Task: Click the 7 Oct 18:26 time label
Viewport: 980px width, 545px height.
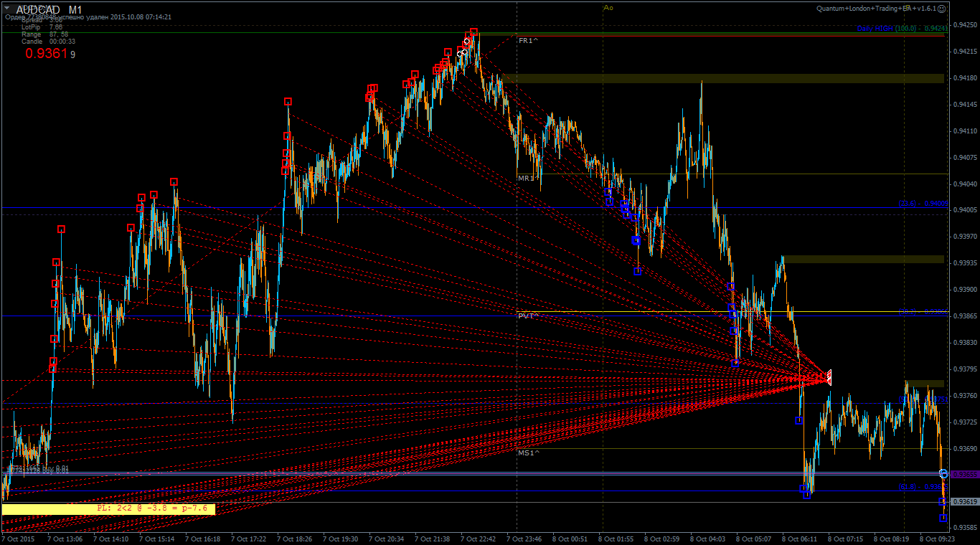Action: (x=295, y=539)
